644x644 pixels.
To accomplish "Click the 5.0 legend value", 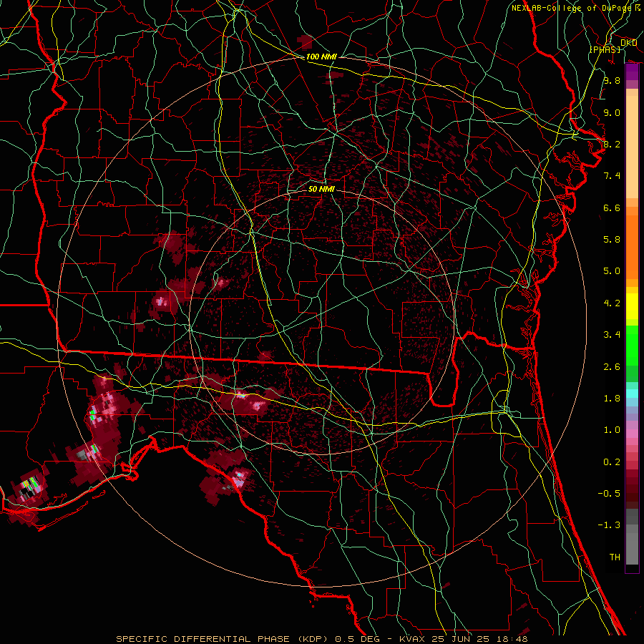I will click(x=612, y=271).
